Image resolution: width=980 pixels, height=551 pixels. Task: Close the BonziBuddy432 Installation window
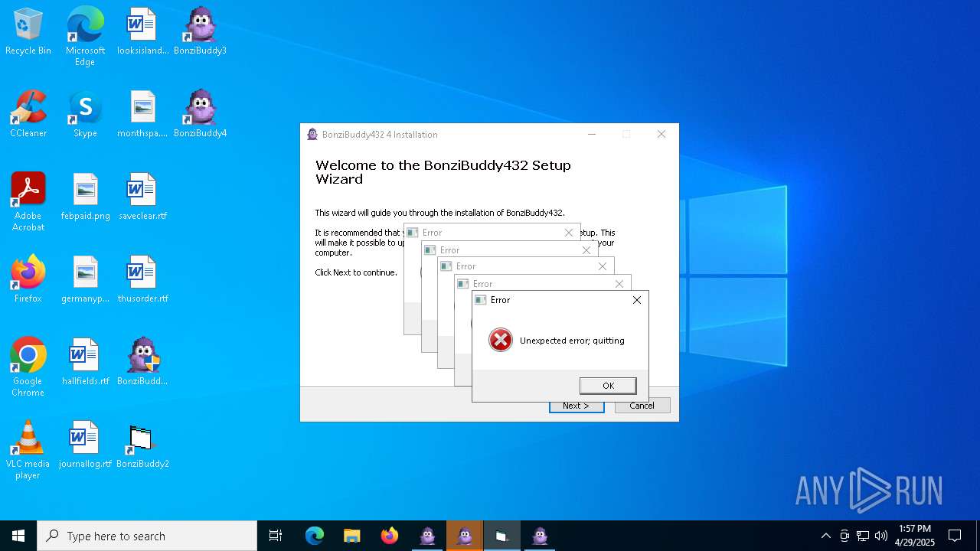click(x=661, y=134)
